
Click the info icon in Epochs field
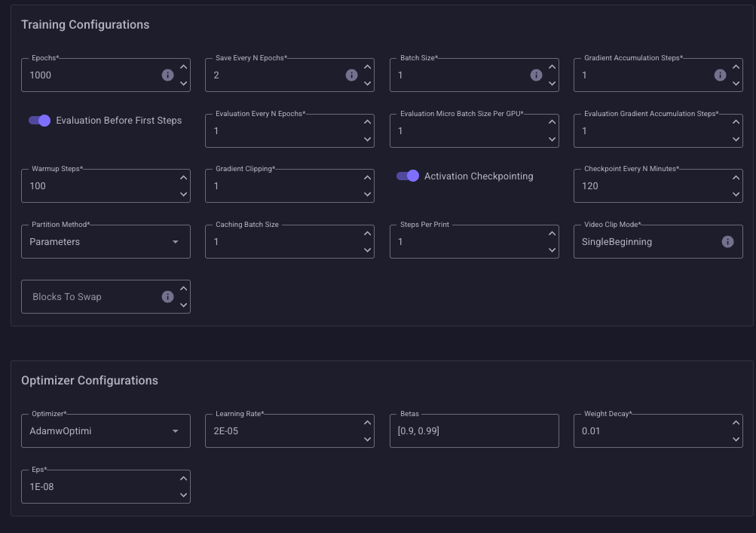tap(167, 75)
